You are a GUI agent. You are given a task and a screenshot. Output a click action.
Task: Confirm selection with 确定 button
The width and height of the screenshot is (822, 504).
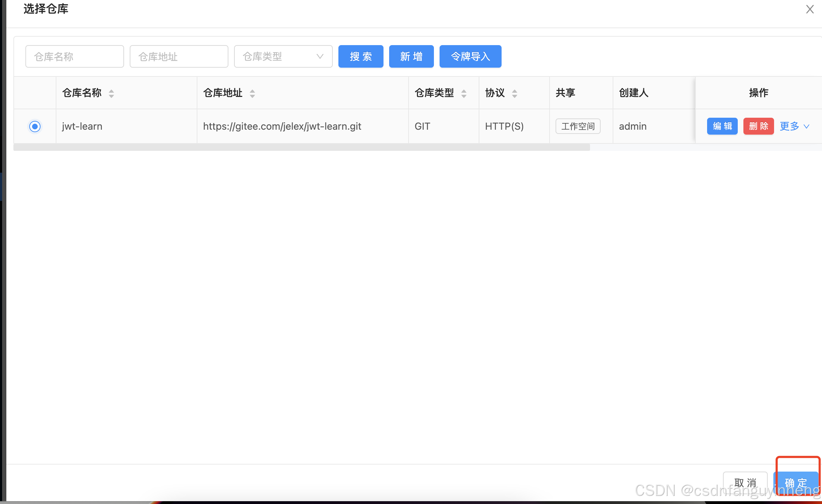(x=796, y=482)
